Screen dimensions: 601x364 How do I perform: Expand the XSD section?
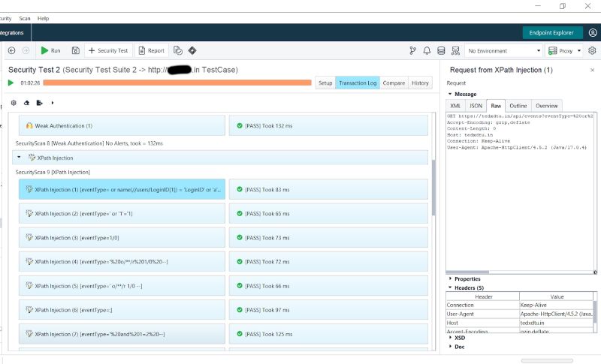coord(450,337)
